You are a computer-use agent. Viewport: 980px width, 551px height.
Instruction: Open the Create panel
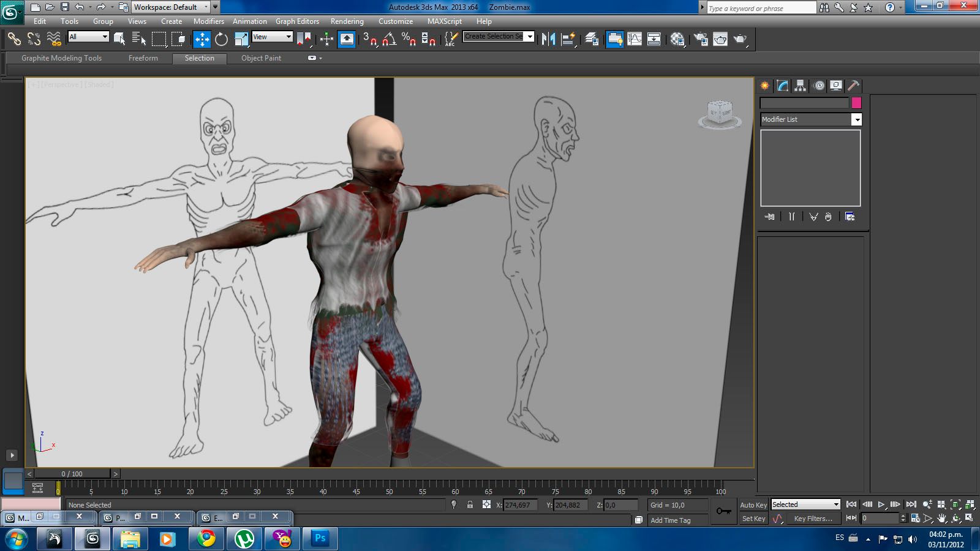pos(764,86)
